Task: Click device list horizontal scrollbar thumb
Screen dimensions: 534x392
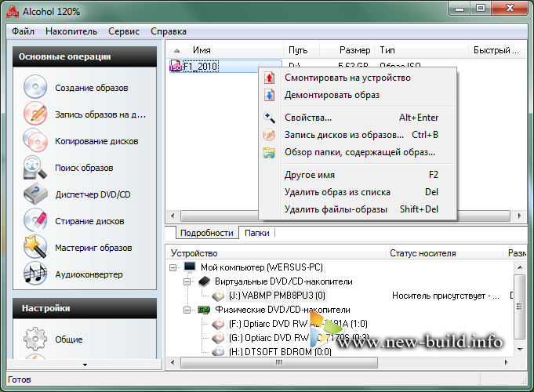Action: click(x=279, y=363)
